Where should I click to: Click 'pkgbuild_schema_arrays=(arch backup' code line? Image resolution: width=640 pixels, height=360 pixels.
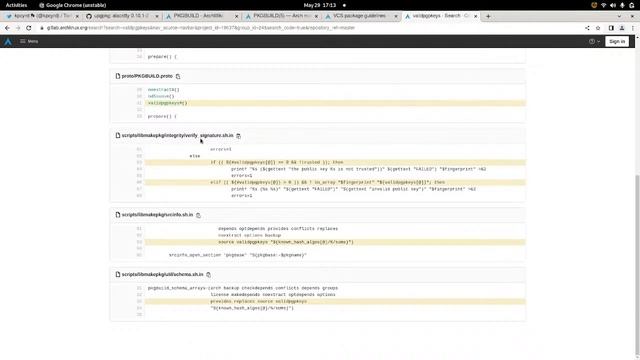[242, 288]
